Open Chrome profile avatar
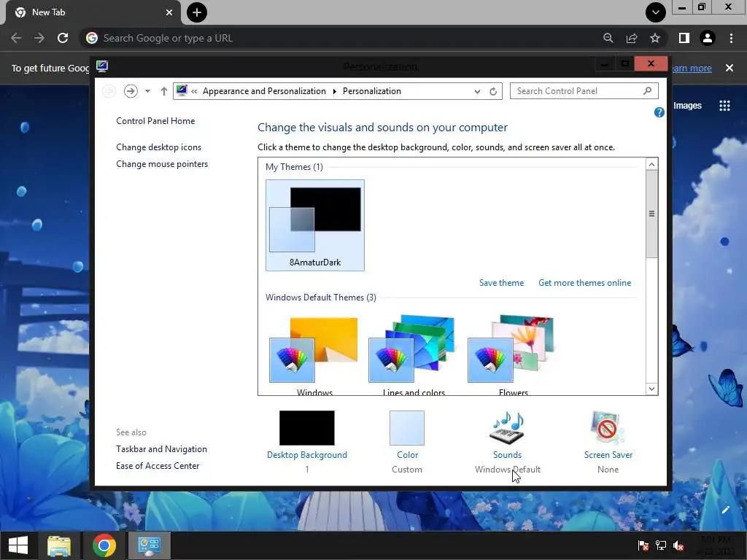The width and height of the screenshot is (747, 560). click(708, 38)
